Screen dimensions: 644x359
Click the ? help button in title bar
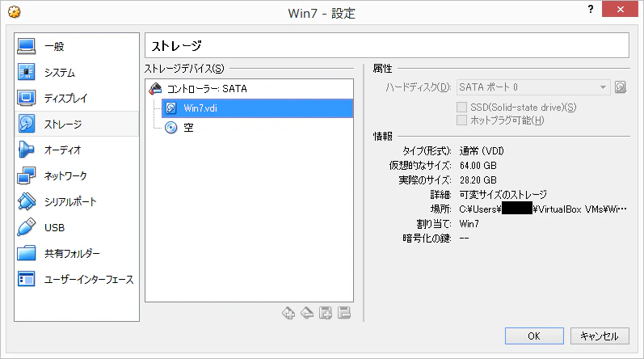590,9
